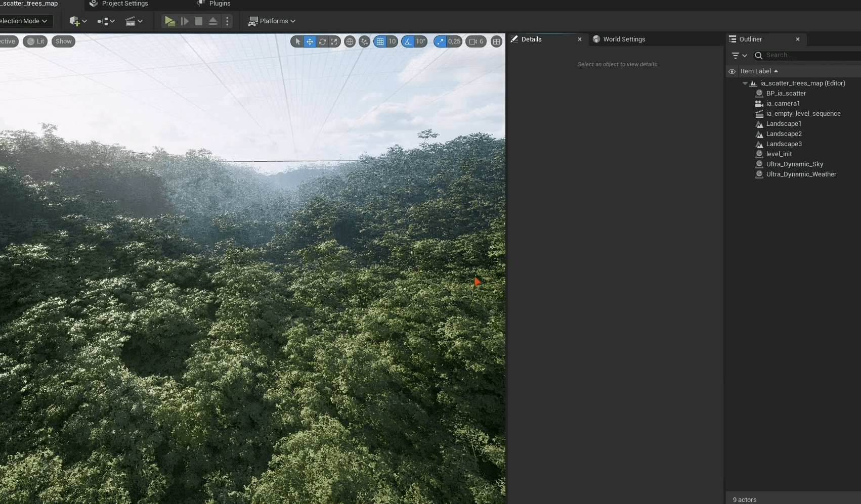861x504 pixels.
Task: Collapse the ia_scatter_trees_map tree node
Action: [745, 83]
